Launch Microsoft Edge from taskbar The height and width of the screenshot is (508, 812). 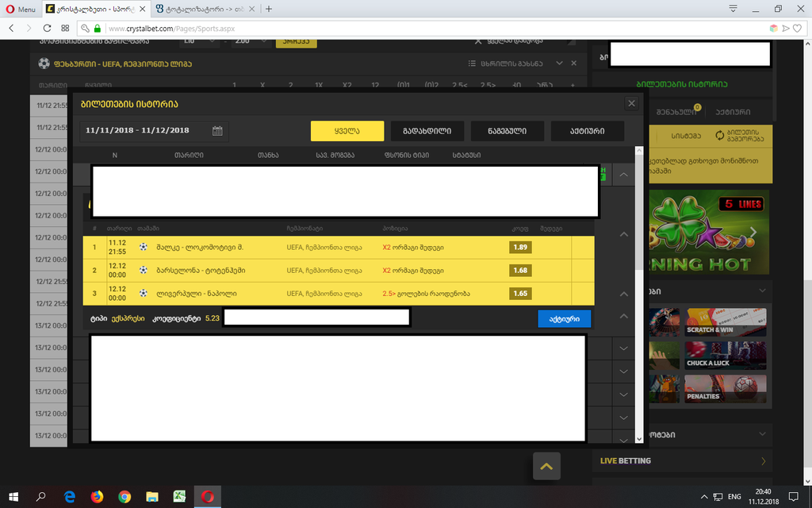coord(69,497)
